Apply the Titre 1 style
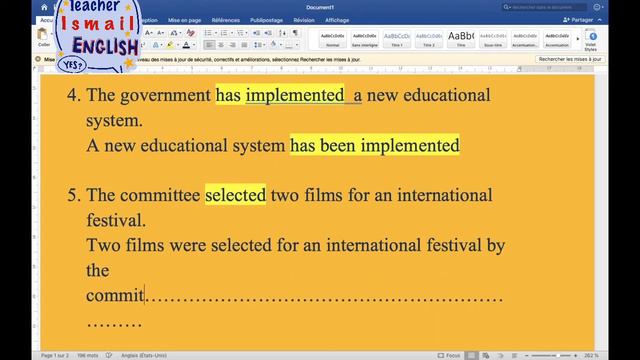 tap(397, 39)
